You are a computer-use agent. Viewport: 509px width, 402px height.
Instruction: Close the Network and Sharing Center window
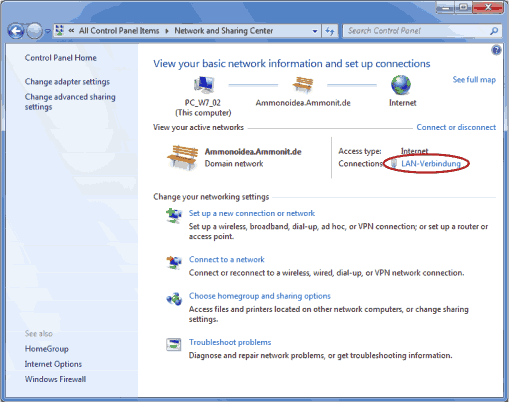pos(488,7)
